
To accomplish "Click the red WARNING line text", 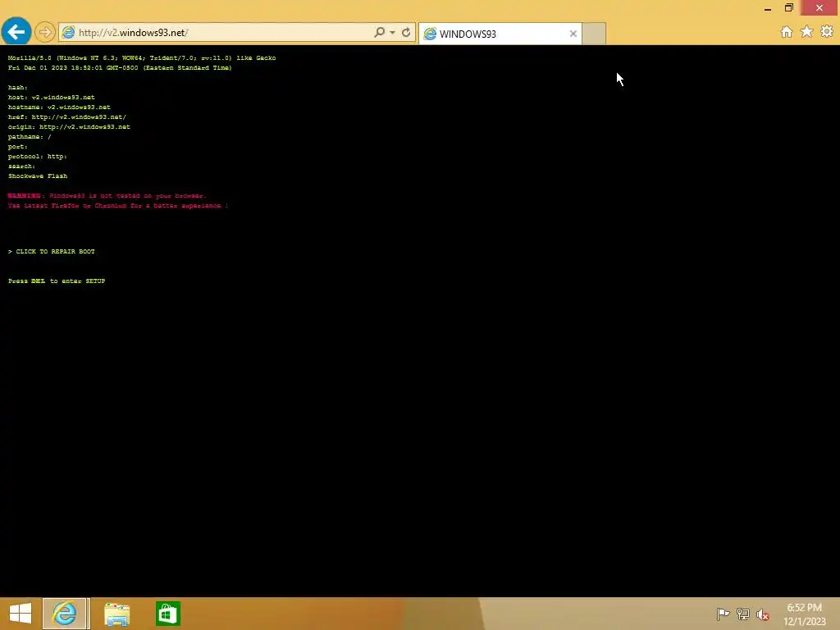I will coord(107,195).
